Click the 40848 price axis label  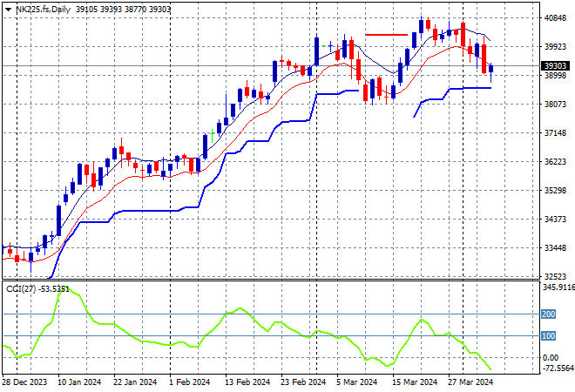pos(555,18)
